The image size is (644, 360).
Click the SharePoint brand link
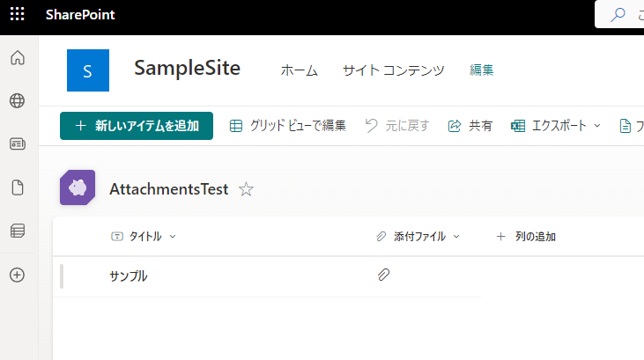[x=80, y=15]
